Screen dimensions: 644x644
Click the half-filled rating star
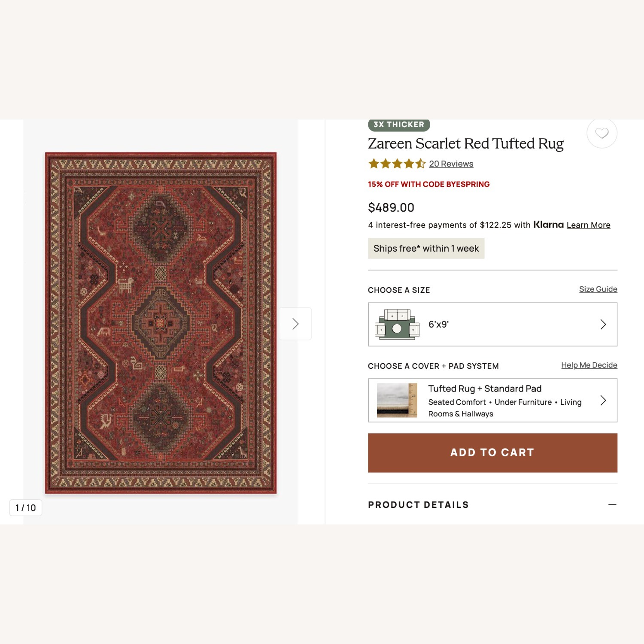(x=420, y=164)
